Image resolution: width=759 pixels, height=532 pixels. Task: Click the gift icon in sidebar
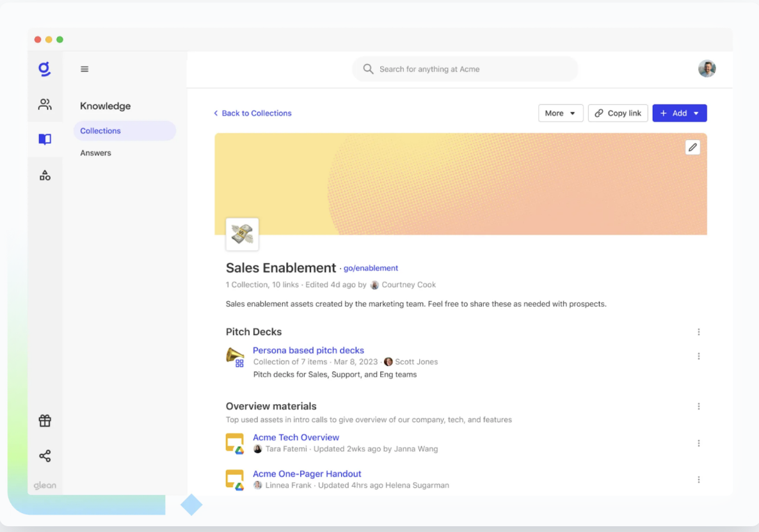45,421
